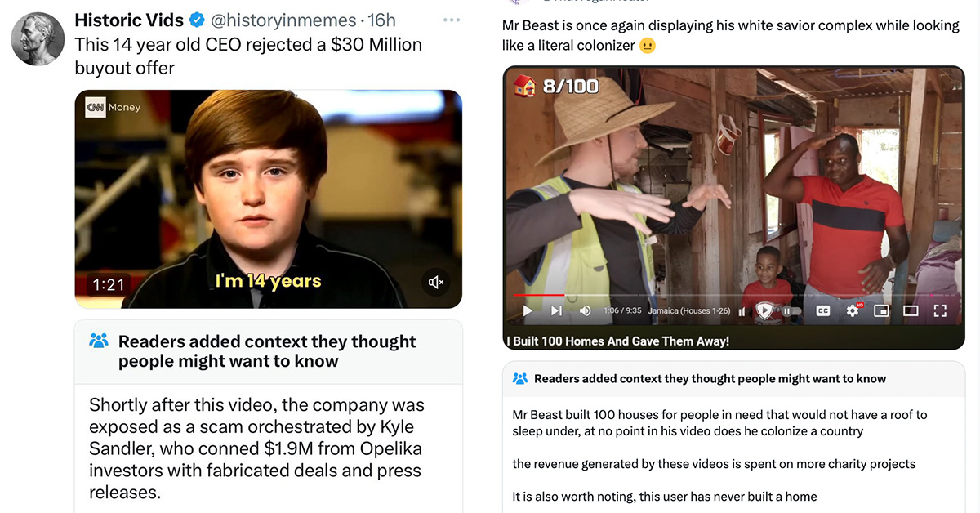Unmute the 14 year old CEO video
The height and width of the screenshot is (513, 980).
point(436,283)
